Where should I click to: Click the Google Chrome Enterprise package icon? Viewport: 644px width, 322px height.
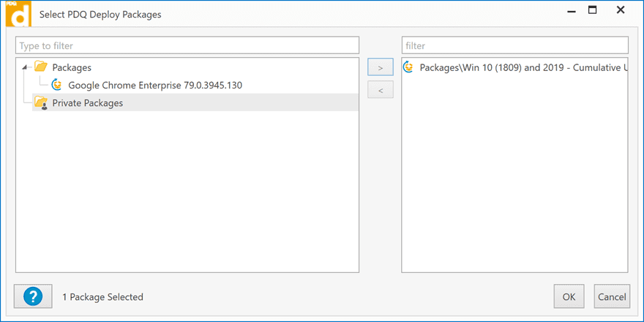click(x=56, y=85)
